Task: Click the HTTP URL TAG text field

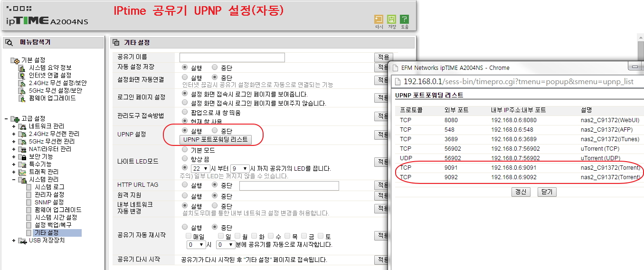Action: [x=289, y=186]
